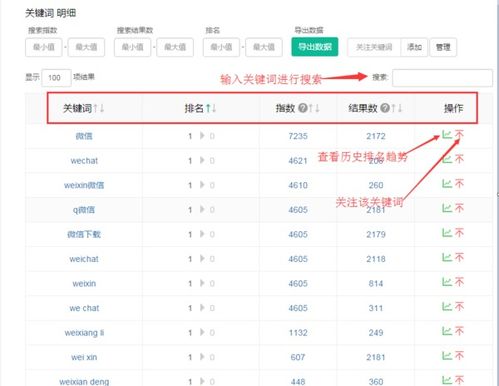499x386 pixels.
Task: Open the keyword link wei xin
Action: click(84, 357)
